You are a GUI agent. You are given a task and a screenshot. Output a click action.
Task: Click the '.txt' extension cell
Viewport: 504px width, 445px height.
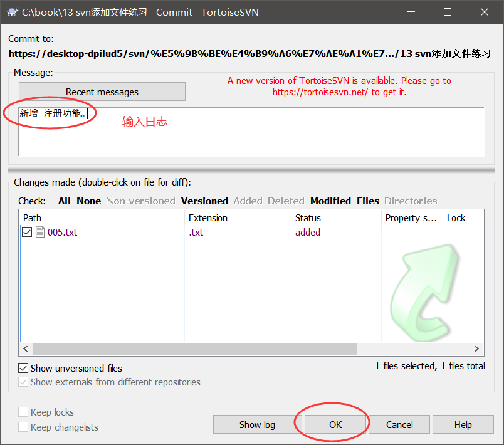tap(196, 232)
